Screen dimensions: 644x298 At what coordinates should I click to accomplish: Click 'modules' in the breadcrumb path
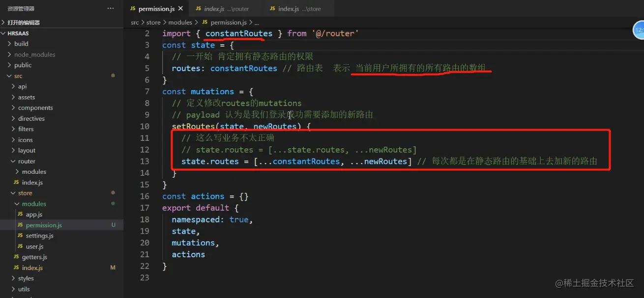[x=180, y=23]
